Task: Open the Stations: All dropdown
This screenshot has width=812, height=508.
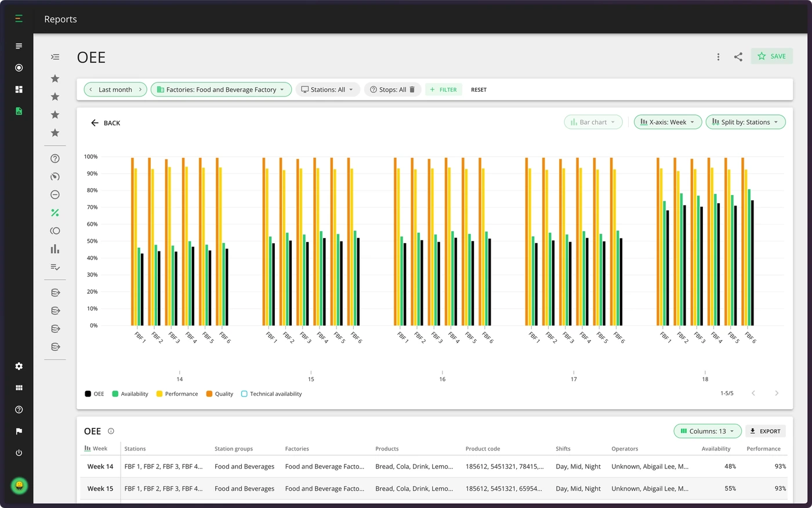Action: 328,89
